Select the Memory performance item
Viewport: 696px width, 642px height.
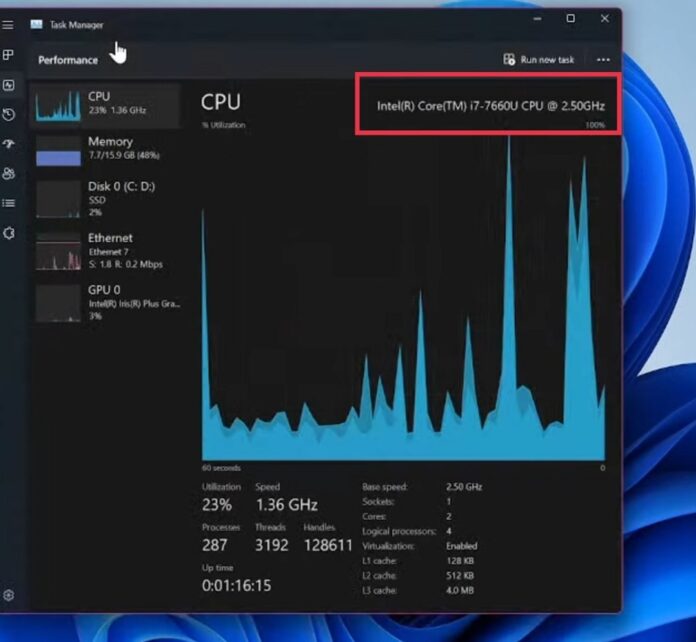[106, 149]
